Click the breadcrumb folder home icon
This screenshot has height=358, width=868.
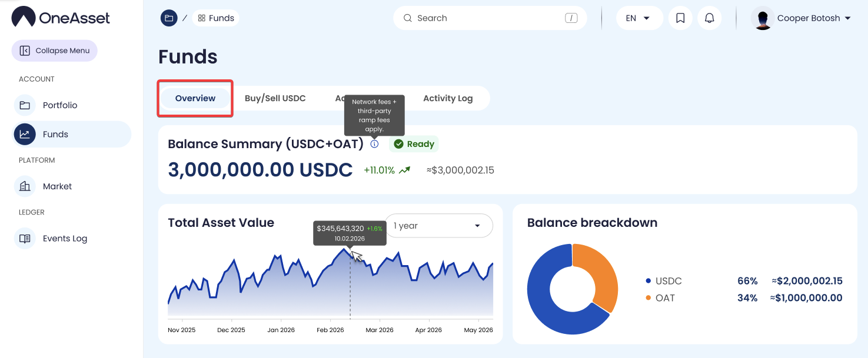click(169, 18)
